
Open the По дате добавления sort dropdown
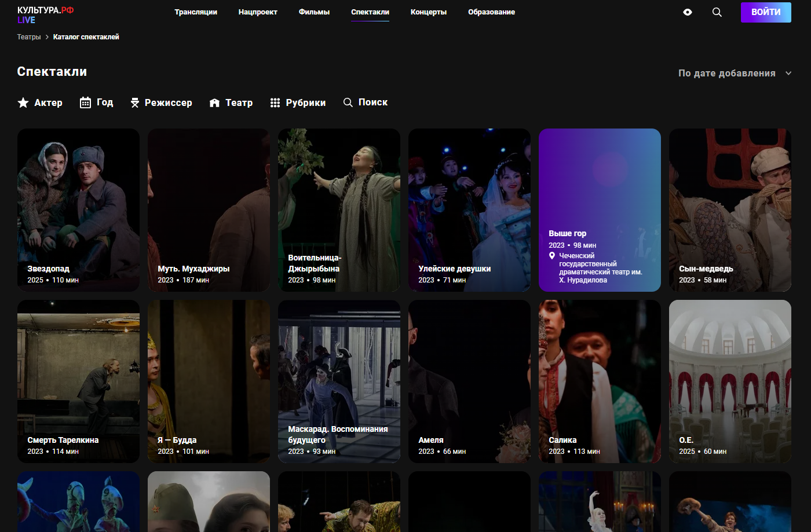click(x=735, y=73)
